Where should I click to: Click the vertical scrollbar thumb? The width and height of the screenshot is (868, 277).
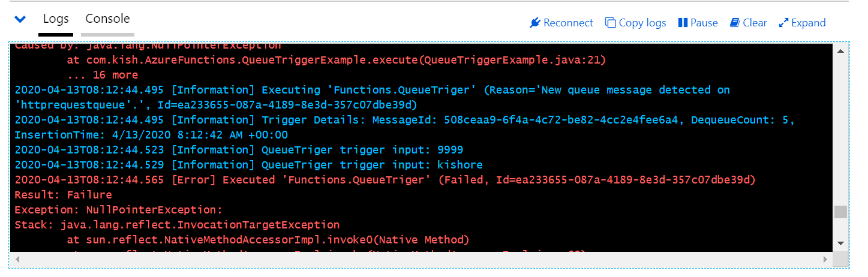[840, 212]
